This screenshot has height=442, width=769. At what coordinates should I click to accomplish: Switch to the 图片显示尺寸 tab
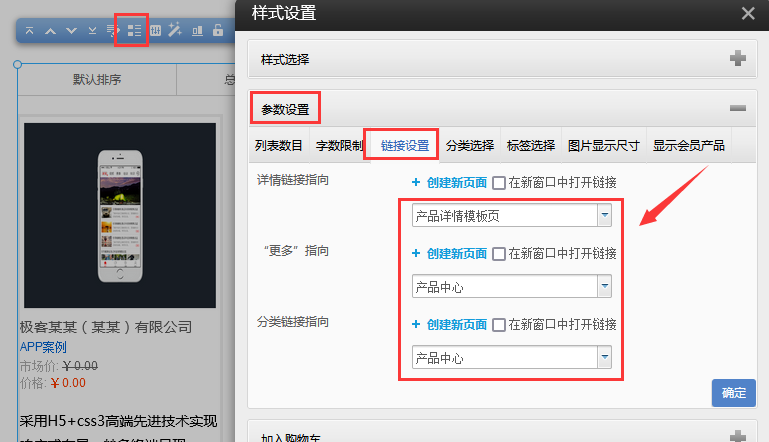603,146
